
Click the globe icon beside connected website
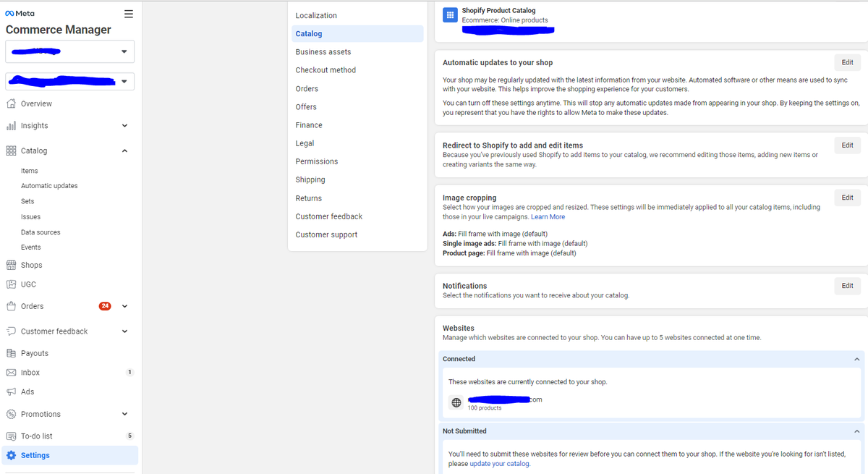pyautogui.click(x=456, y=403)
